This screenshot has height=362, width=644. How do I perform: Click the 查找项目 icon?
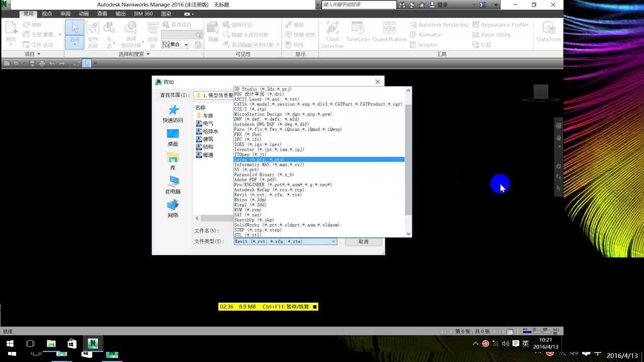point(166,25)
